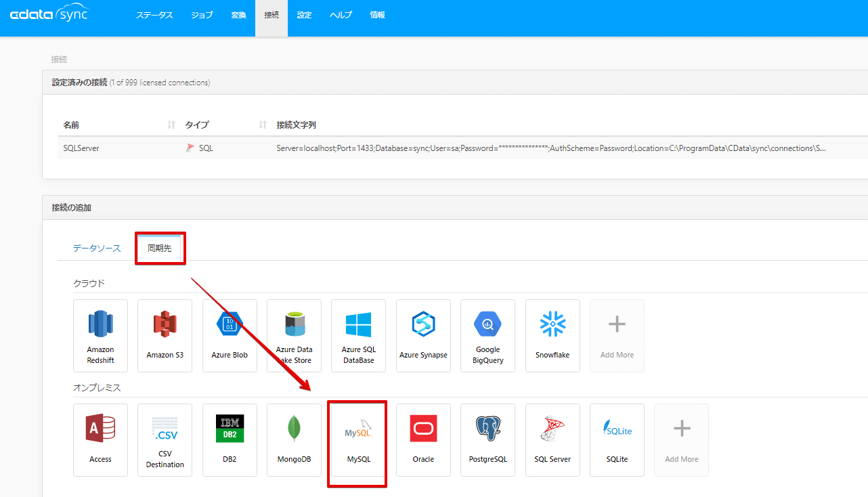The width and height of the screenshot is (868, 497).
Task: Click the SQLServer connection string text
Action: coord(551,148)
